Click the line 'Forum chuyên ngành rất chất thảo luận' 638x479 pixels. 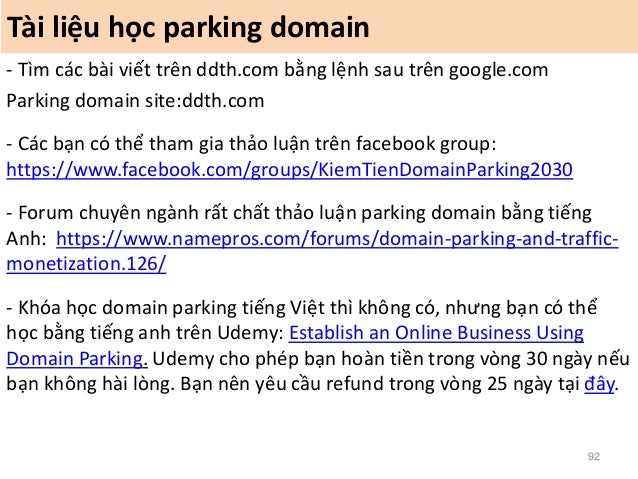(x=299, y=213)
